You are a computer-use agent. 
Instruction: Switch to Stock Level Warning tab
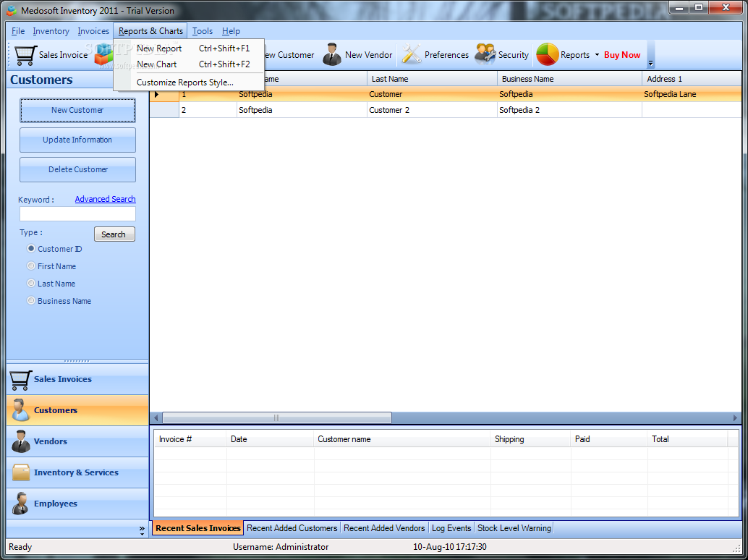514,528
